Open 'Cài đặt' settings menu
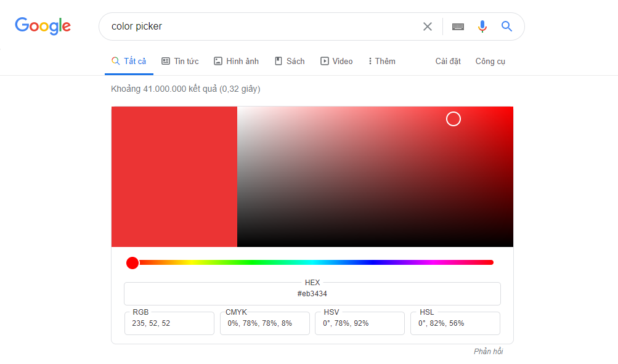 point(448,62)
